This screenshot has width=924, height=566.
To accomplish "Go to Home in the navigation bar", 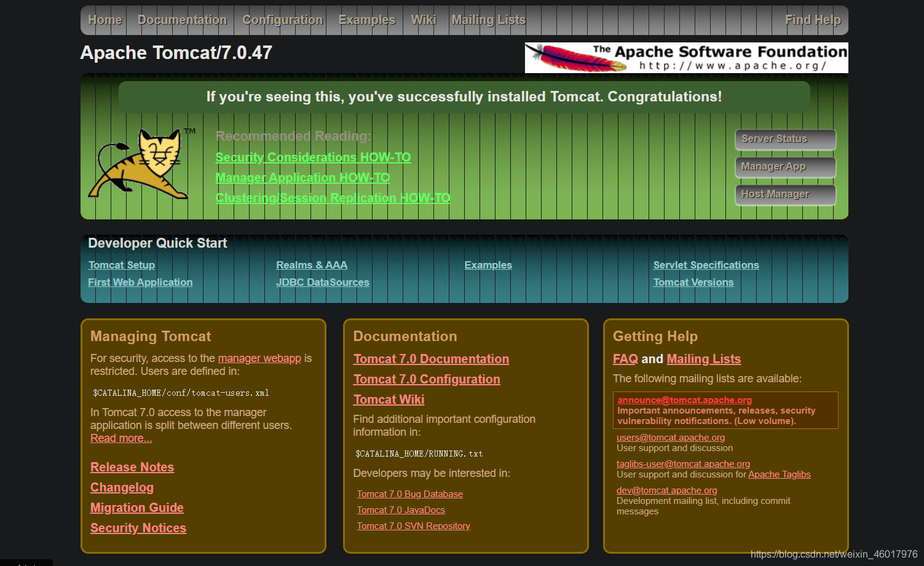I will (105, 20).
